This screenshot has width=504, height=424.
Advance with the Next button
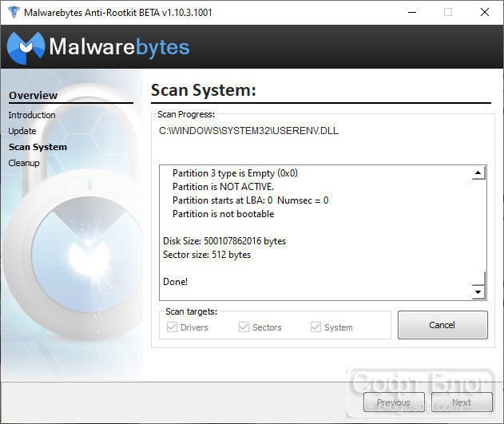coord(462,402)
